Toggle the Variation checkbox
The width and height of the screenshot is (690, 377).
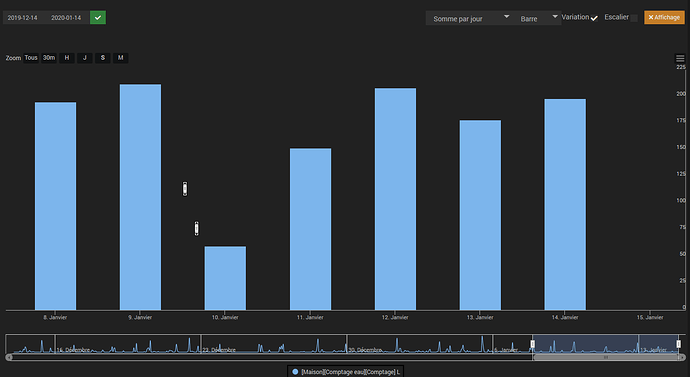(594, 18)
